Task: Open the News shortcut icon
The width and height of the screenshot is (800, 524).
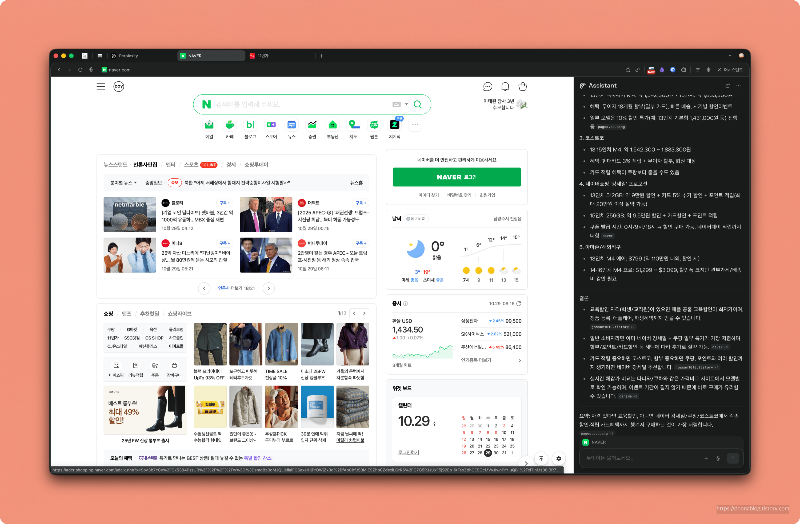Action: coord(291,125)
